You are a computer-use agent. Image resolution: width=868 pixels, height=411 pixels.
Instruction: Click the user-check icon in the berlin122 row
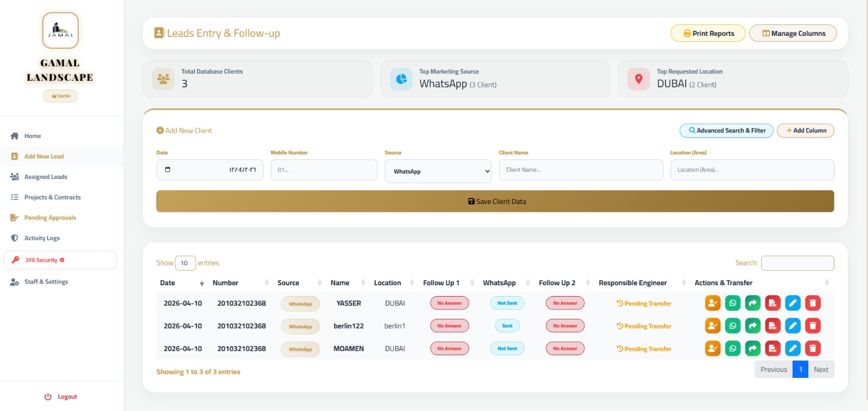(712, 326)
